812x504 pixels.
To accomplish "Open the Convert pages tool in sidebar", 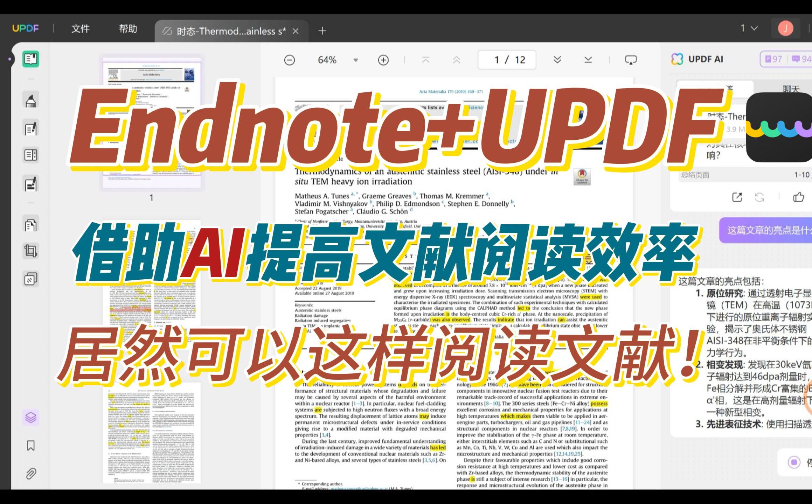I will tap(31, 224).
